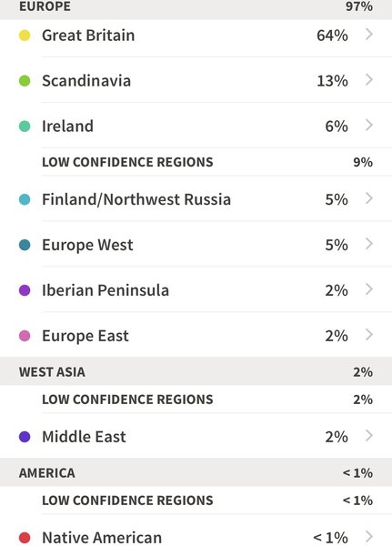
Task: Expand Great Britain details chevron
Action: [369, 35]
